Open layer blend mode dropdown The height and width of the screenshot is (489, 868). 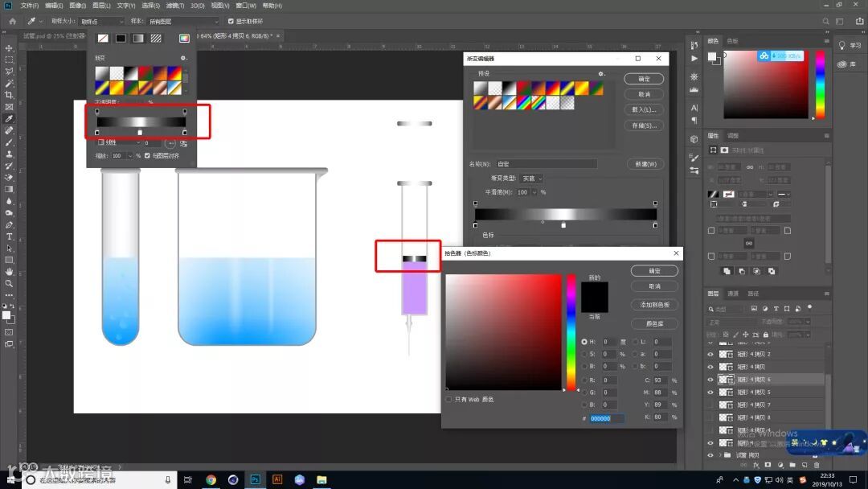[x=732, y=322]
